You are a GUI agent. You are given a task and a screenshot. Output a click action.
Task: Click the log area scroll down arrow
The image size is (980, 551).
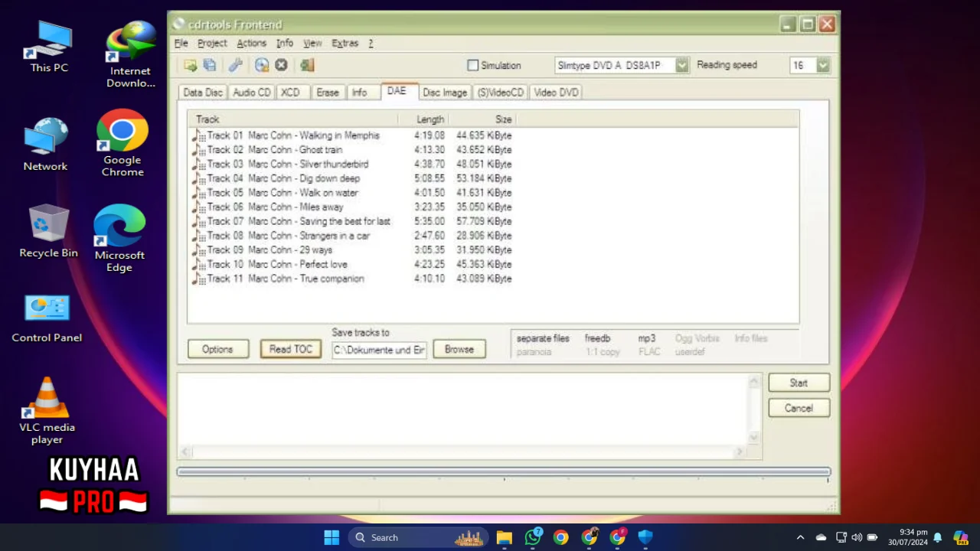pos(753,438)
